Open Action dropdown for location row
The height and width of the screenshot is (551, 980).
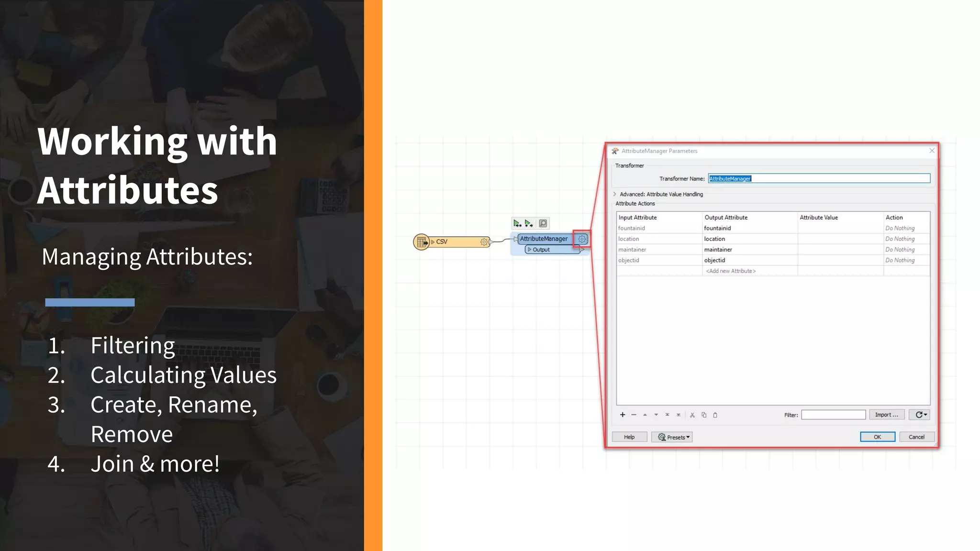pos(906,239)
